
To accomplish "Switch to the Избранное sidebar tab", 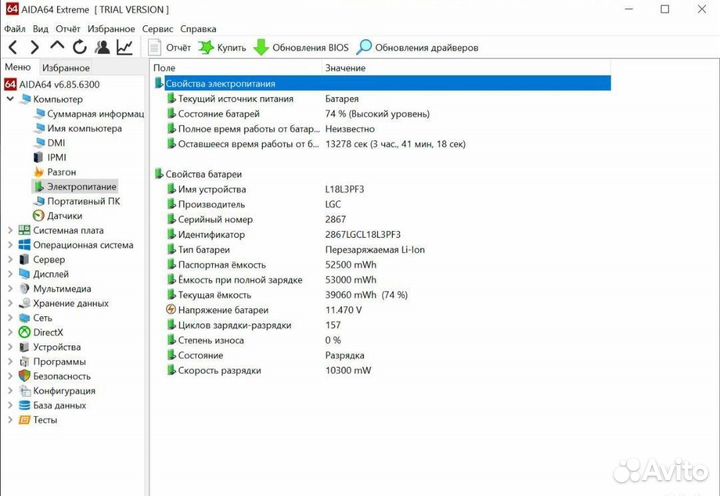I will click(x=66, y=68).
